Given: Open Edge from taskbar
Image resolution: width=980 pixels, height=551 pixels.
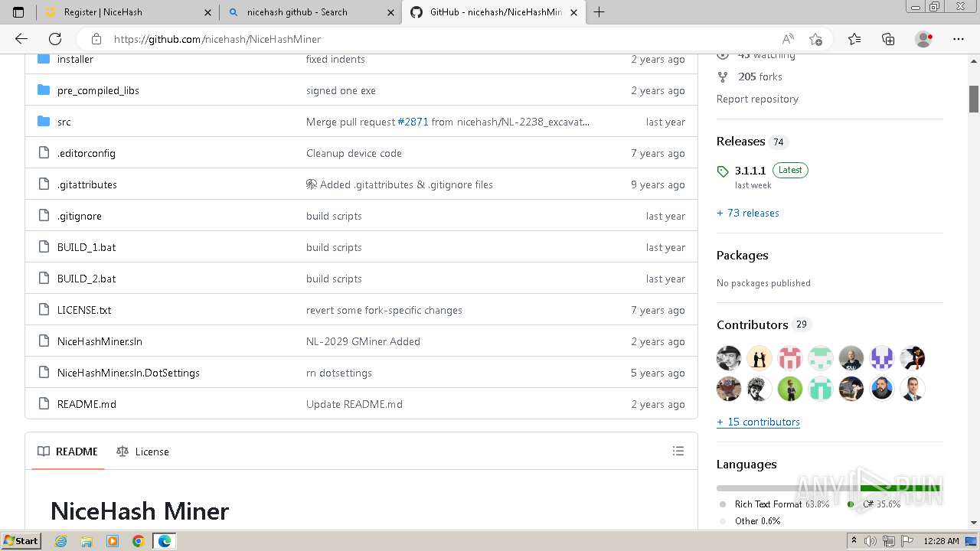Looking at the screenshot, I should tap(165, 541).
